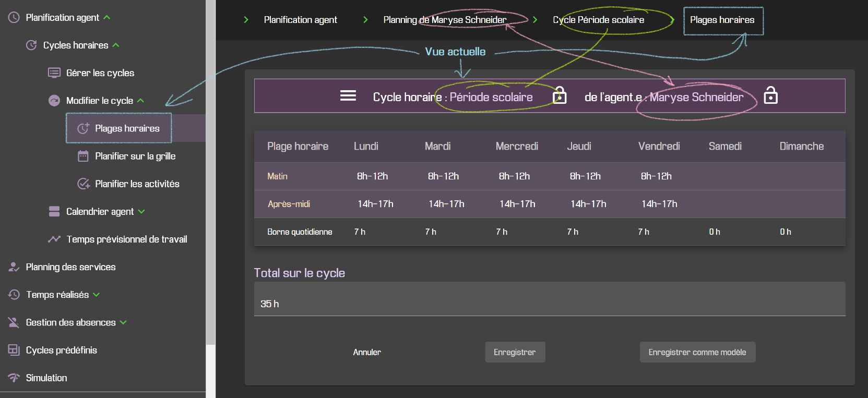Image resolution: width=868 pixels, height=398 pixels.
Task: Click Jeudi Matin cell 8h-12h
Action: point(585,176)
